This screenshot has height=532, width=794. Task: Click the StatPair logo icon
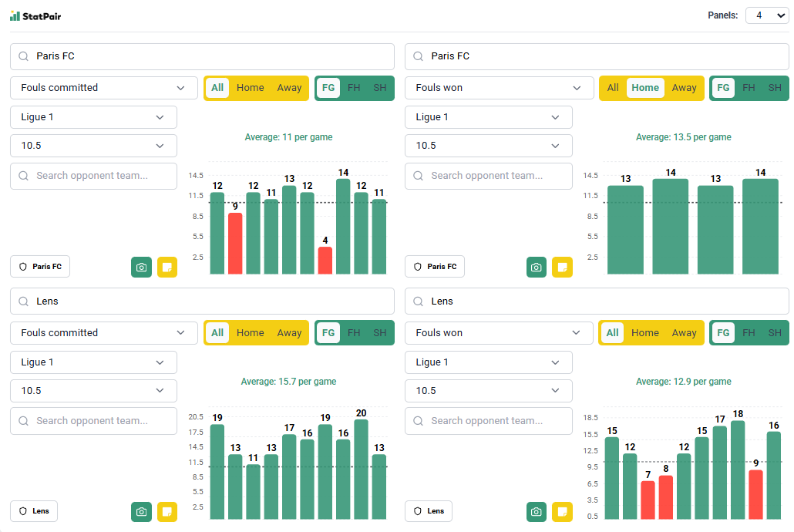[x=15, y=15]
